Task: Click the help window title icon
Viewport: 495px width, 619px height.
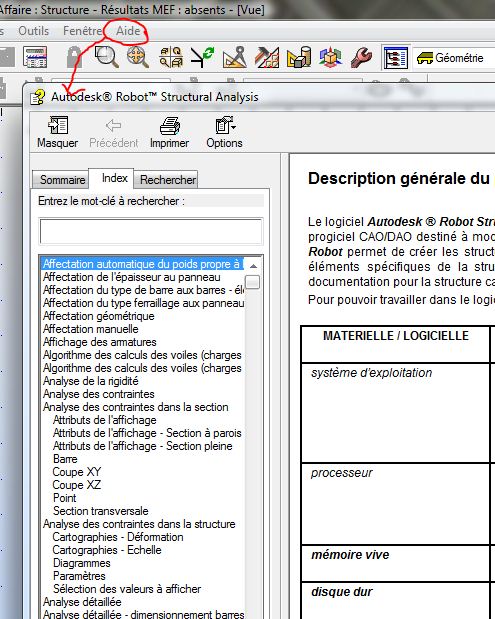Action: pyautogui.click(x=38, y=97)
